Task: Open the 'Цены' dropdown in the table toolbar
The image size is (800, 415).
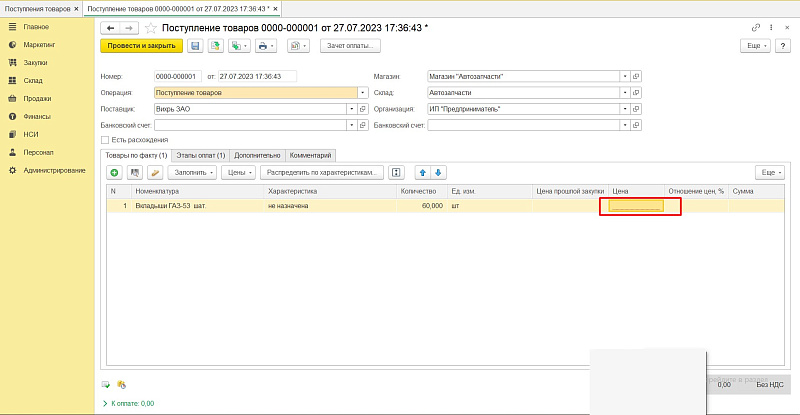Action: (x=239, y=173)
